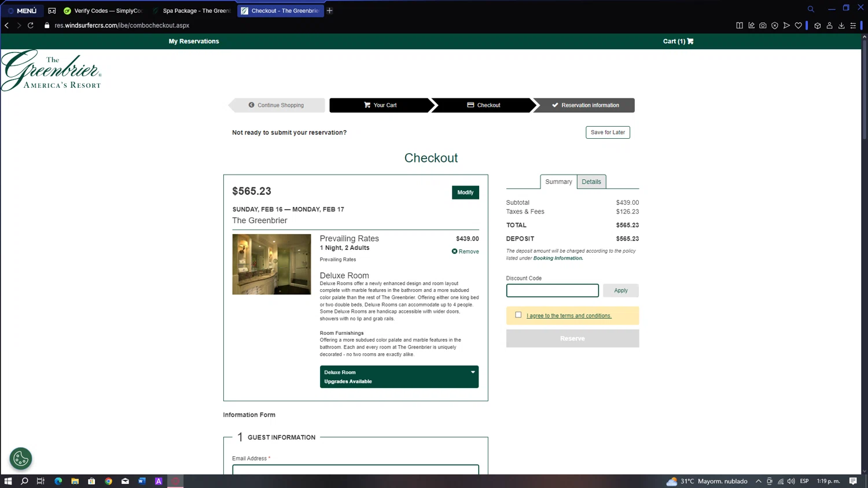This screenshot has width=868, height=488.
Task: Launch Microsoft Edge from taskbar
Action: (x=58, y=481)
